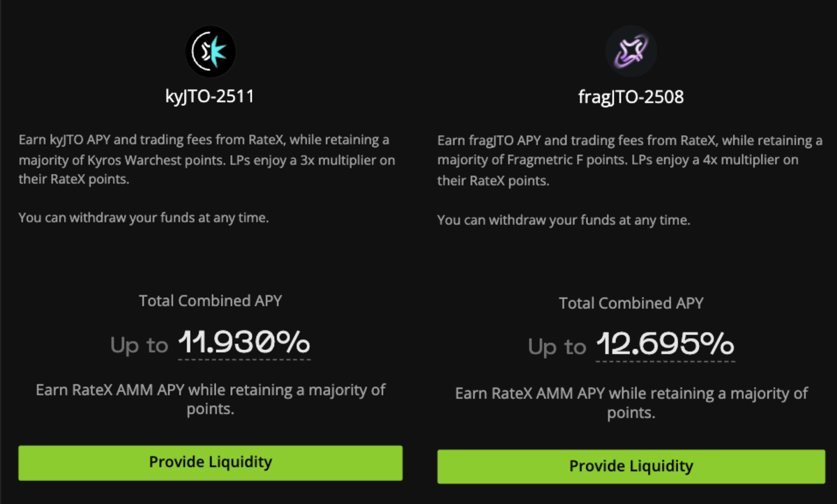Provide liquidity to fragJTO-2508 pool
Image resolution: width=837 pixels, height=504 pixels.
click(631, 466)
